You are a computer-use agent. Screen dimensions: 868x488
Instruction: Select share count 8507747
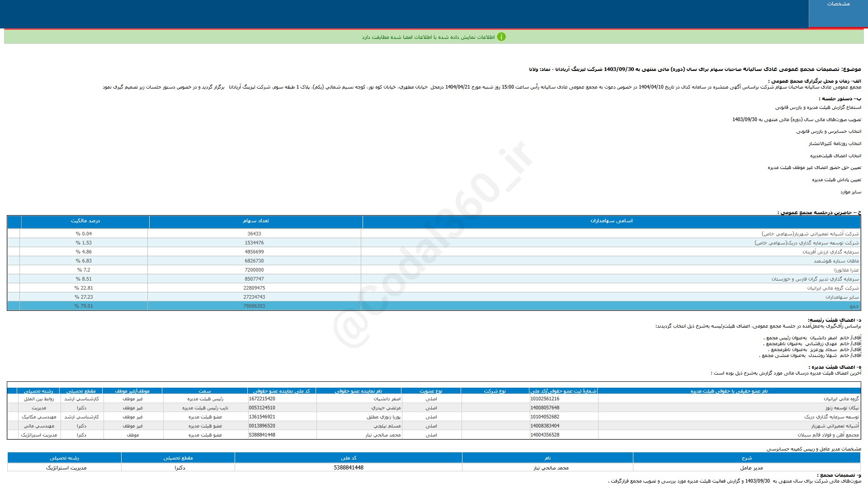tap(254, 279)
